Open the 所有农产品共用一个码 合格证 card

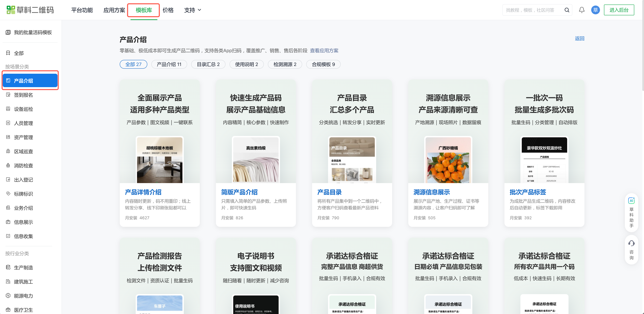tap(544, 276)
